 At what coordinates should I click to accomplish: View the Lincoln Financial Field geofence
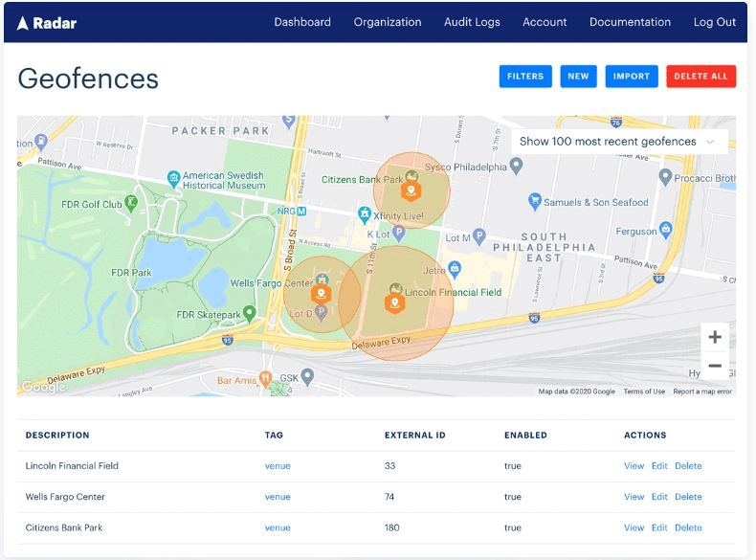click(x=634, y=466)
